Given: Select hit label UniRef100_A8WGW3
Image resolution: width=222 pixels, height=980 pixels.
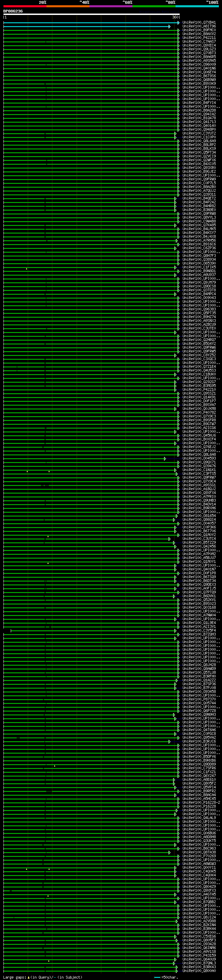Looking at the screenshot, I should coord(199,864).
